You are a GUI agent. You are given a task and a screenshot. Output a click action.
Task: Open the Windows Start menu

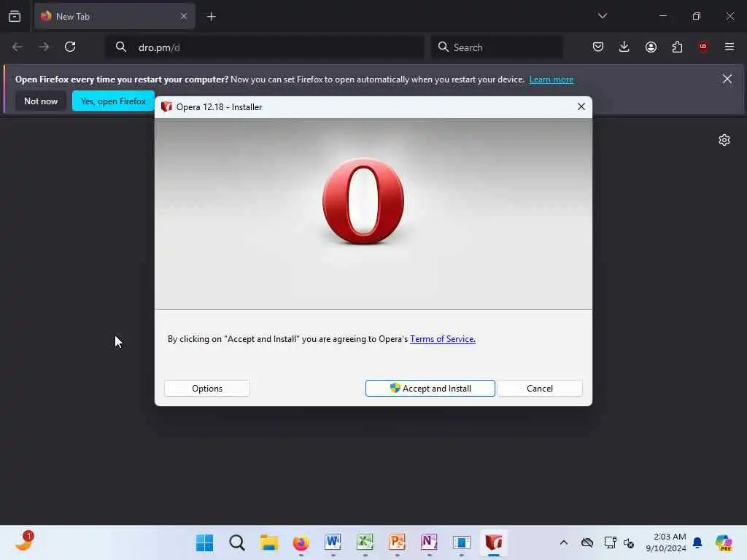click(x=205, y=542)
